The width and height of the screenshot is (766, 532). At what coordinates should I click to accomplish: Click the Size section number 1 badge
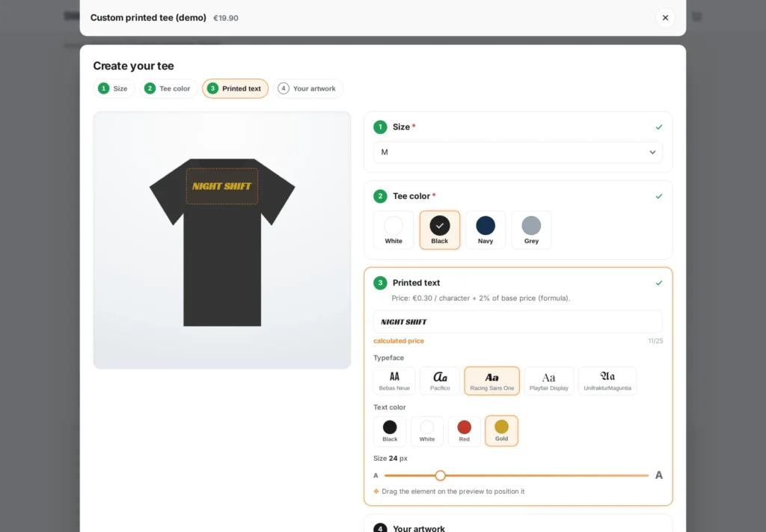pyautogui.click(x=380, y=127)
